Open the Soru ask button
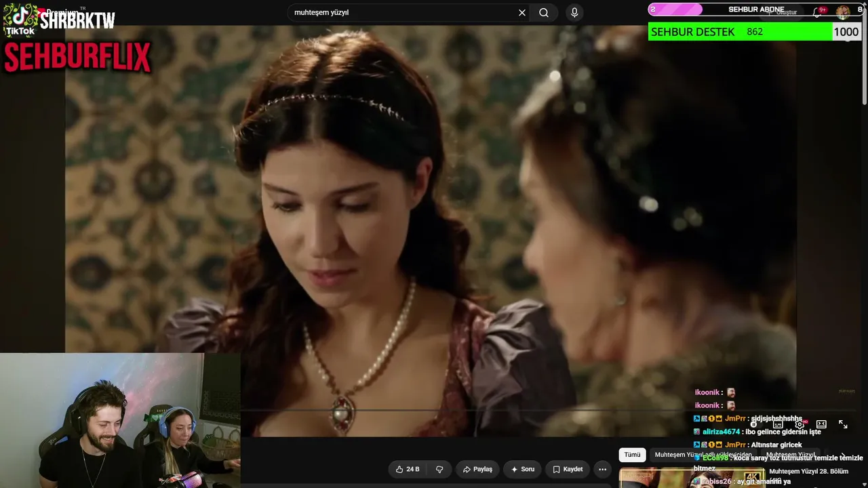Screen dimensions: 868x488 tap(523, 469)
